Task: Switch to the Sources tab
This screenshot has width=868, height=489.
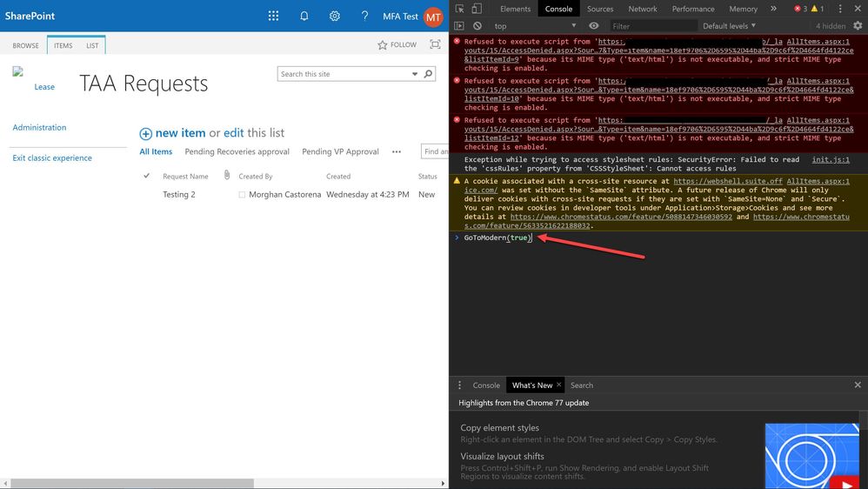Action: [600, 9]
